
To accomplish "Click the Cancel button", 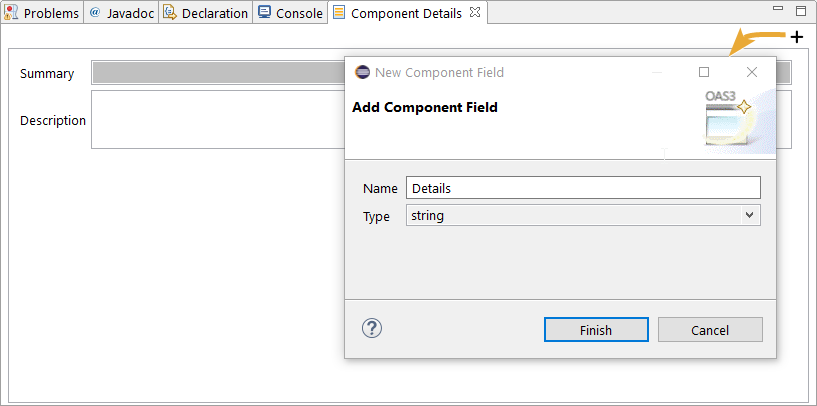I will pyautogui.click(x=710, y=330).
